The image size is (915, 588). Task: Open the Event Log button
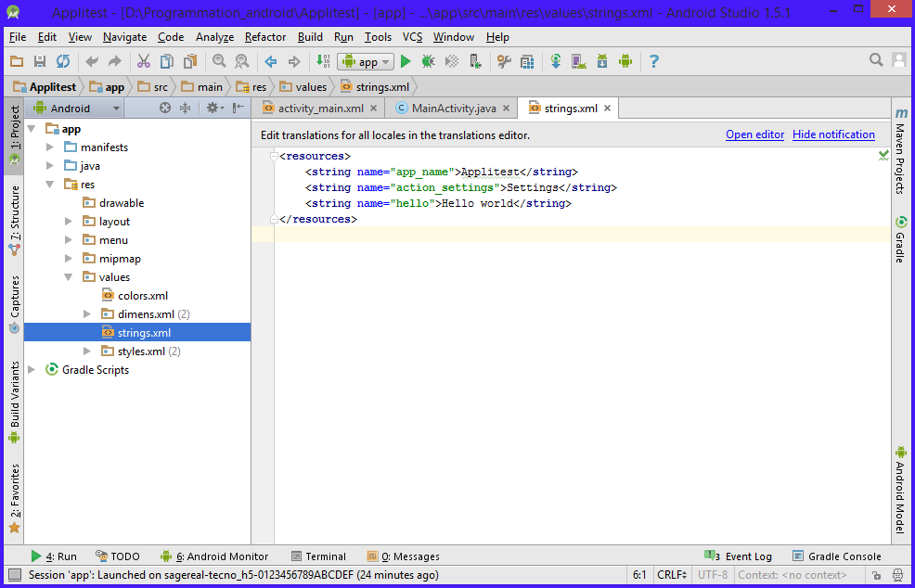point(739,556)
